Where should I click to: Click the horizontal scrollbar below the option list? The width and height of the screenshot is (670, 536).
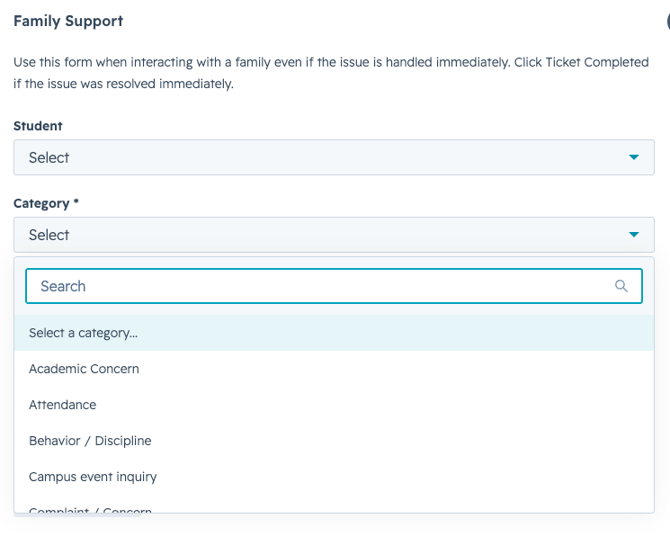[x=77, y=515]
